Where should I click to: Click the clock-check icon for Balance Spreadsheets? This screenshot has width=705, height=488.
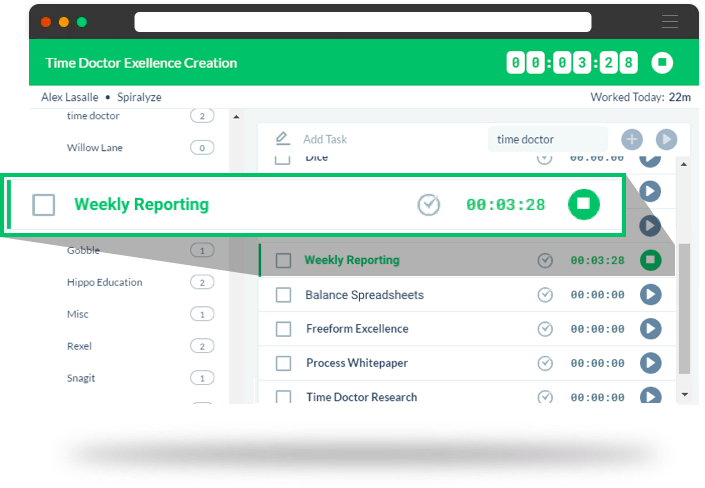click(x=545, y=295)
